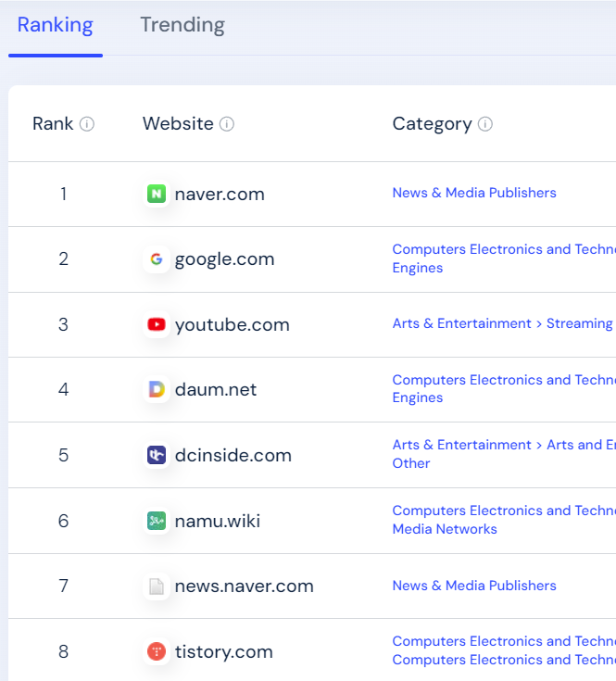Click news.naver.com's News & Media Publishers category

pos(474,586)
